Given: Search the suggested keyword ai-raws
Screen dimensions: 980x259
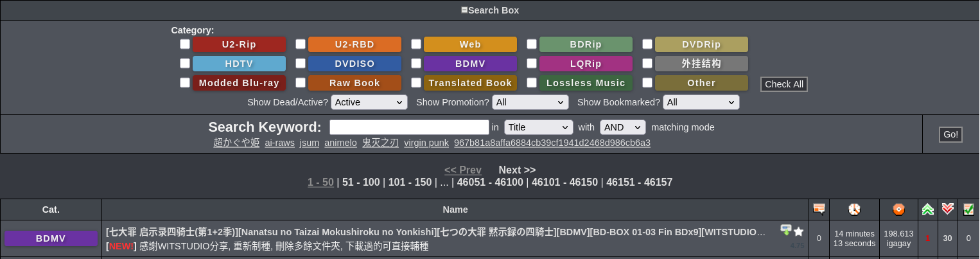Looking at the screenshot, I should coord(279,143).
